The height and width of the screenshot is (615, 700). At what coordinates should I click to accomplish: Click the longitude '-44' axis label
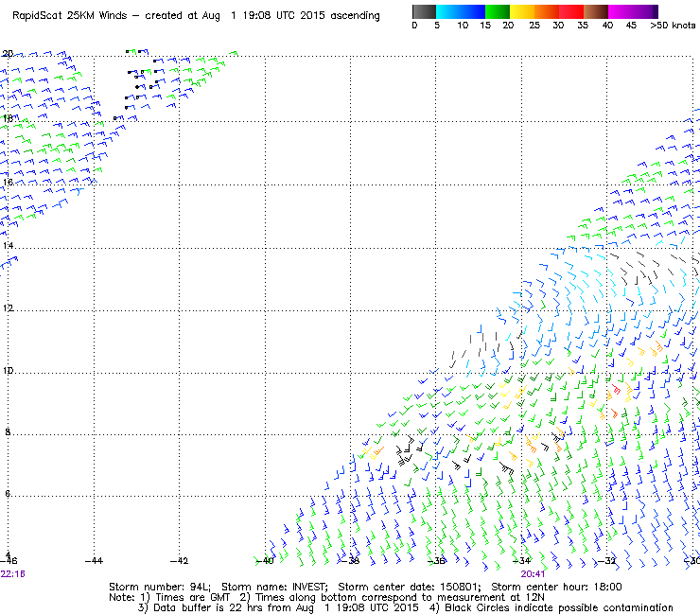tap(94, 561)
